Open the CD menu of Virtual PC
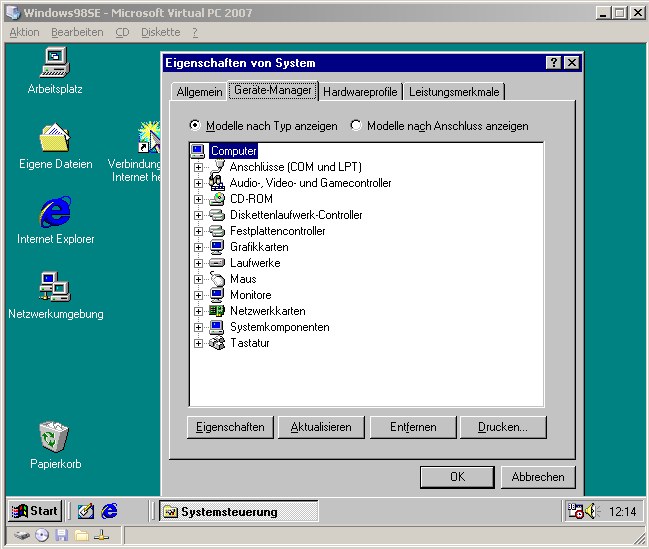 coord(122,32)
